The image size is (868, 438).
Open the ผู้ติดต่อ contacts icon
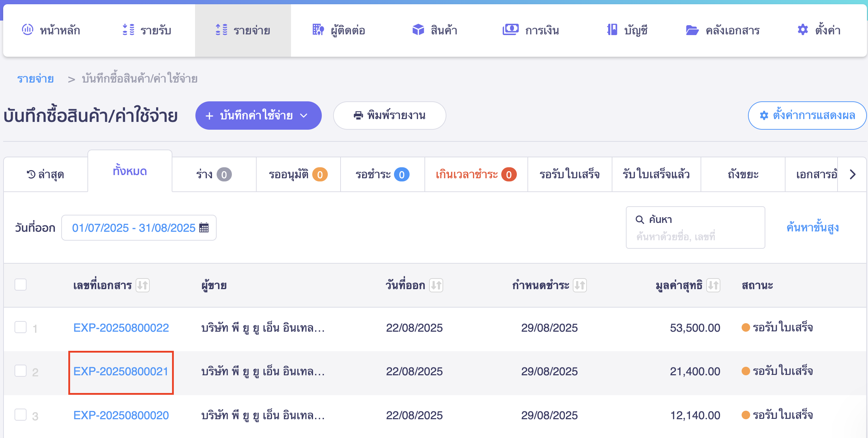(318, 30)
